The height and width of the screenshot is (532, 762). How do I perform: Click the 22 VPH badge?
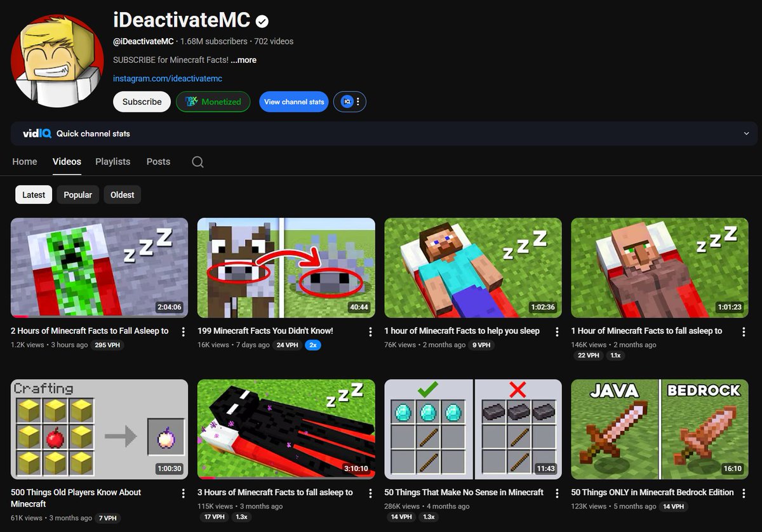589,356
